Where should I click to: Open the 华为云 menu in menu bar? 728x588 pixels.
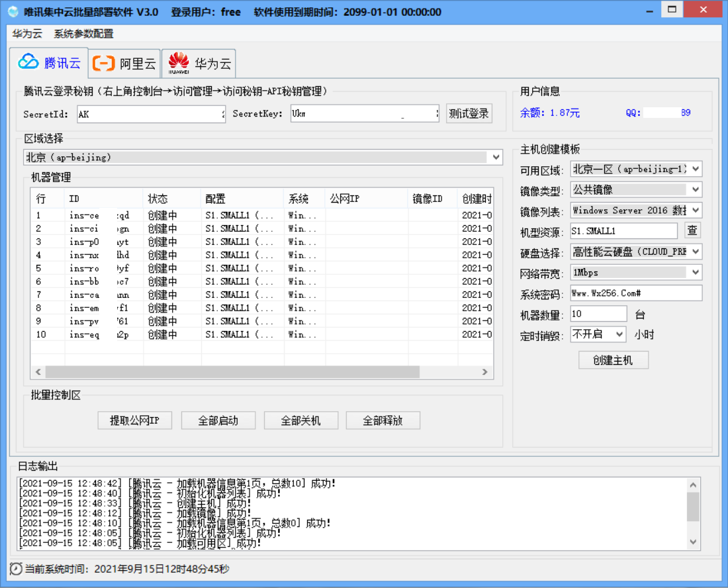coord(27,34)
